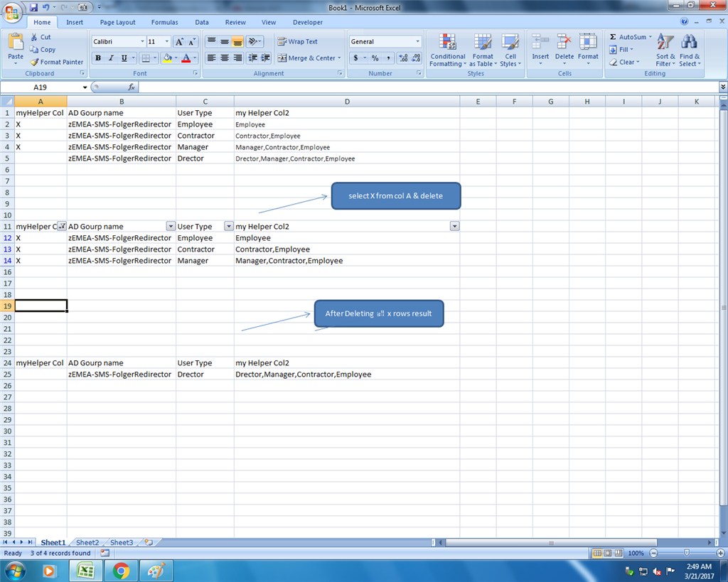Toggle Wrap Text
This screenshot has height=582, width=728.
tap(297, 41)
